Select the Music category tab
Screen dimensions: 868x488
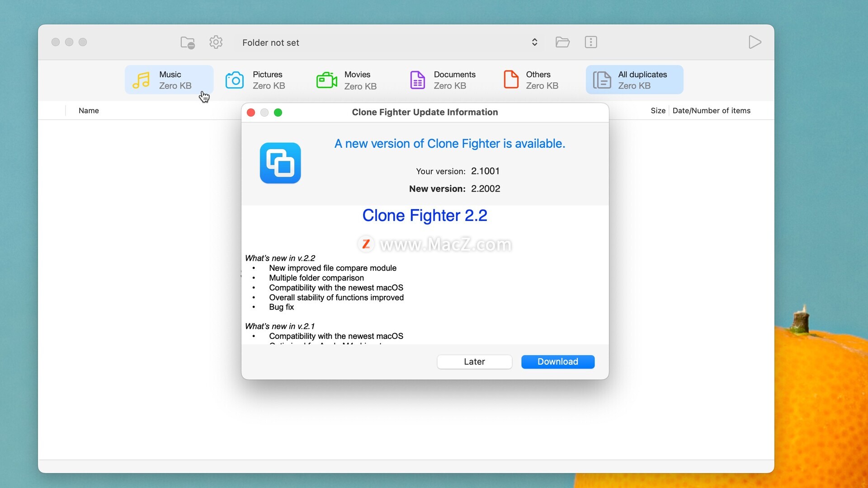pos(169,80)
